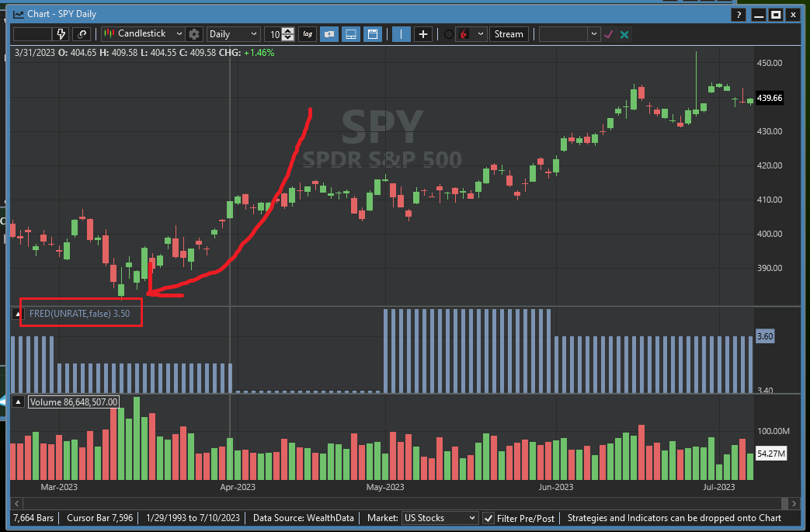Click the horizontal scrollbar right arrow
Screen dimensions: 810x532
[x=794, y=503]
